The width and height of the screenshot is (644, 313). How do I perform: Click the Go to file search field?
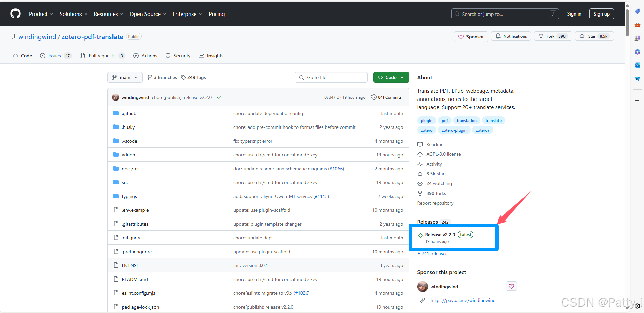(331, 77)
